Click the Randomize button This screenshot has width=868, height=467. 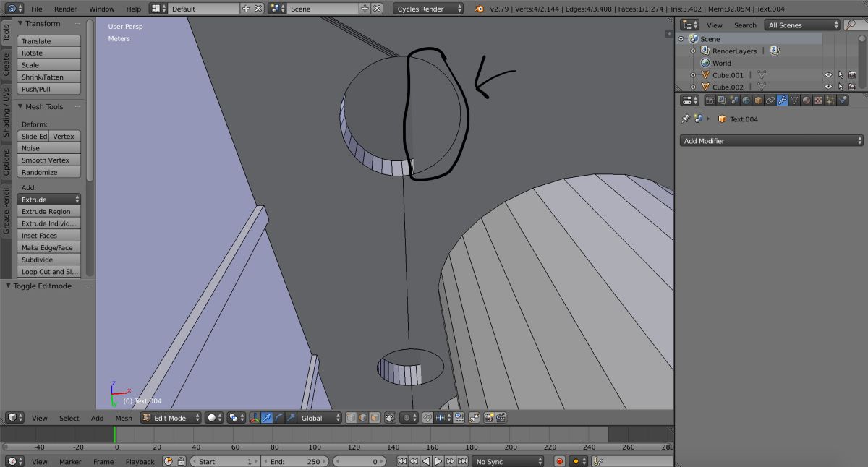(49, 172)
